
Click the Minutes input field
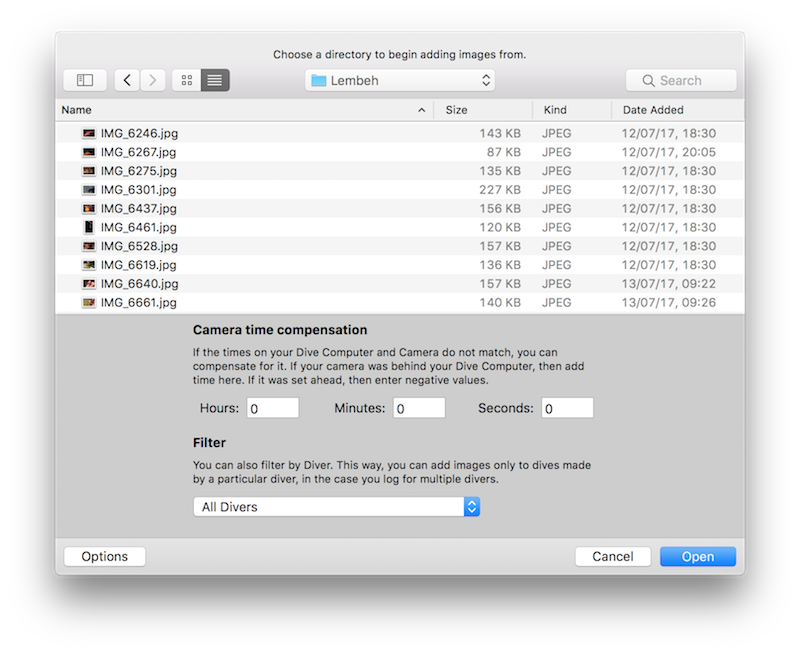pos(419,408)
